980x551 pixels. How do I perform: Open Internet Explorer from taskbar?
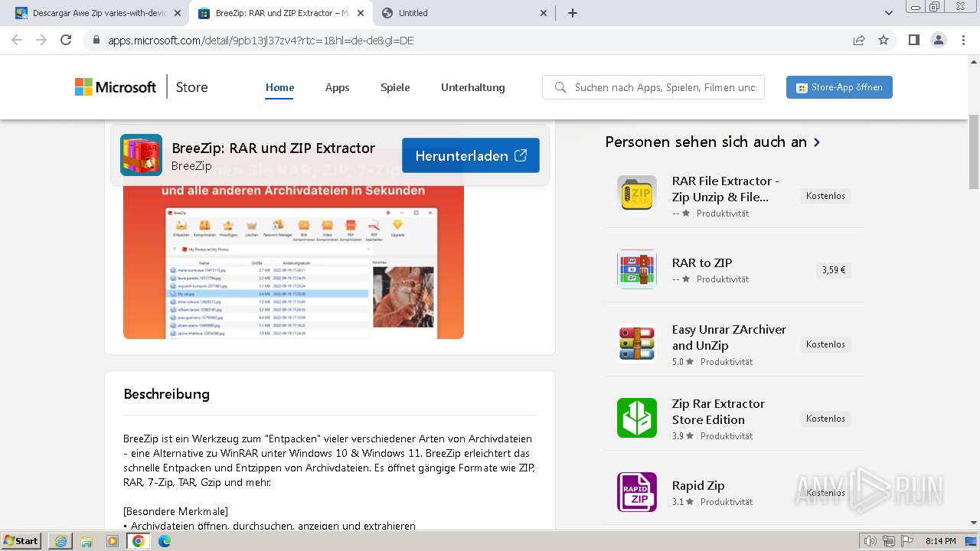tap(60, 540)
